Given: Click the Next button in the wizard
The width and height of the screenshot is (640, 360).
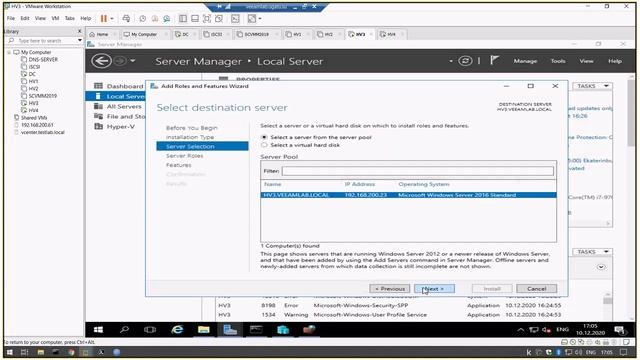Looking at the screenshot, I should point(434,289).
